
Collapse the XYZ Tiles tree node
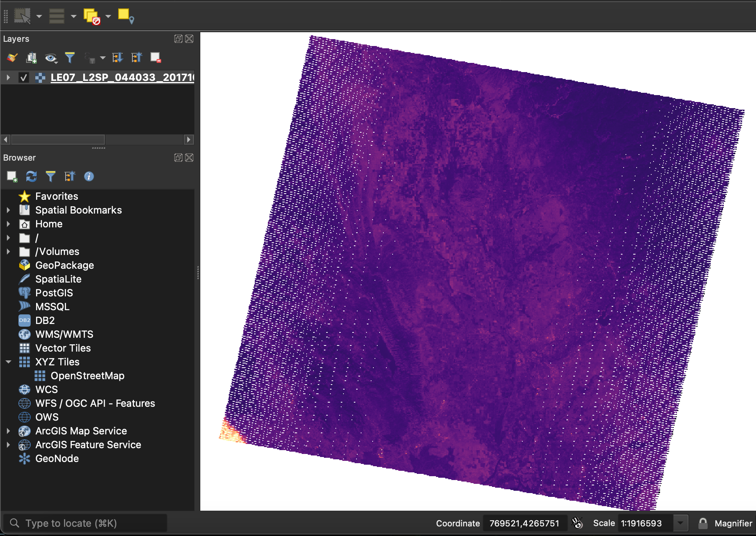tap(8, 362)
